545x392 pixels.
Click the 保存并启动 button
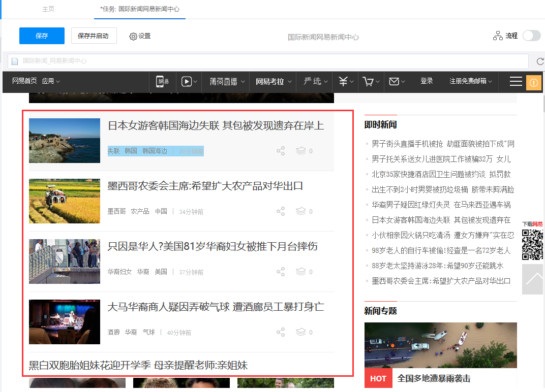click(x=94, y=36)
